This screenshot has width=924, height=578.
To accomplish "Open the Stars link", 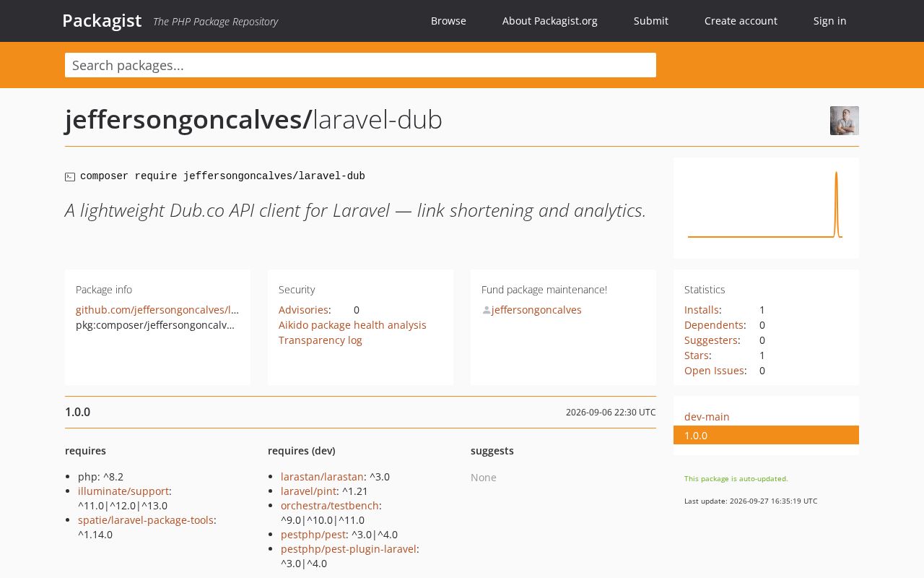I will [696, 355].
